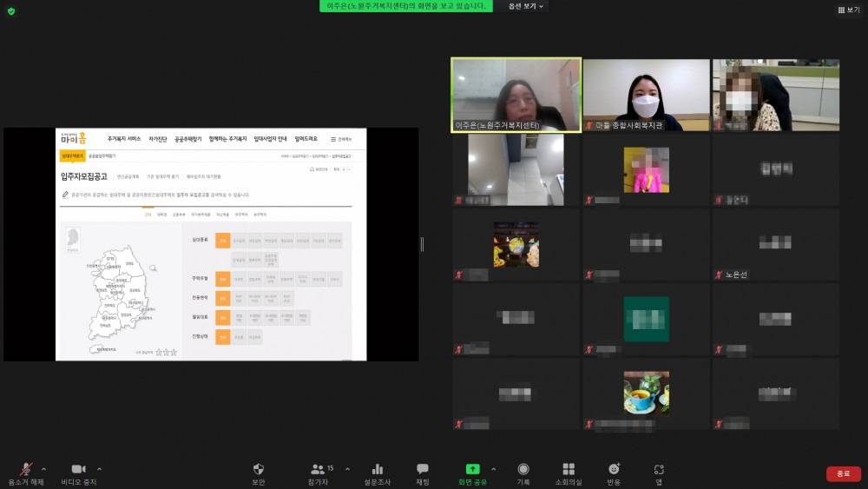Open the 보안 (Security) shield icon

258,470
